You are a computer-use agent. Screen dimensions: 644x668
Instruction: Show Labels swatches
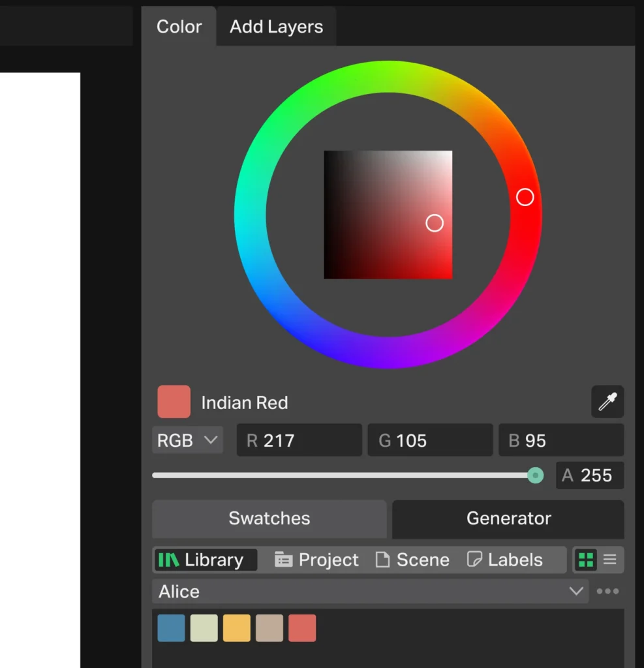click(505, 560)
